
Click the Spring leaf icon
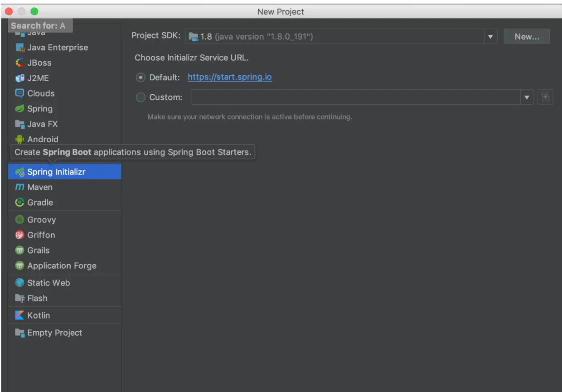tap(19, 109)
